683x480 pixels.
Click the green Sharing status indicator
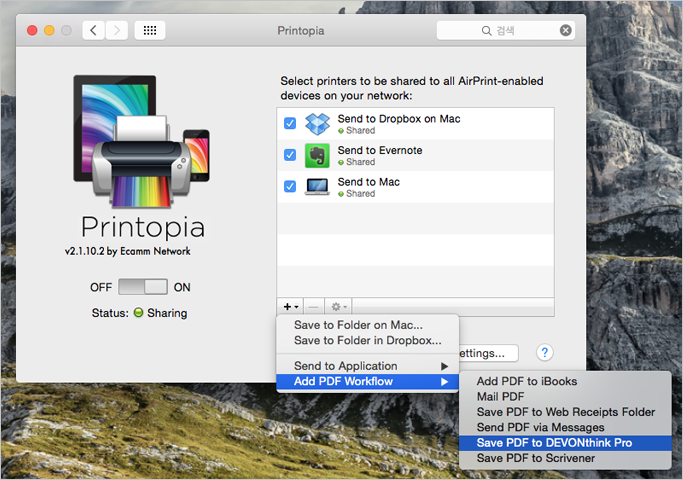[x=138, y=312]
